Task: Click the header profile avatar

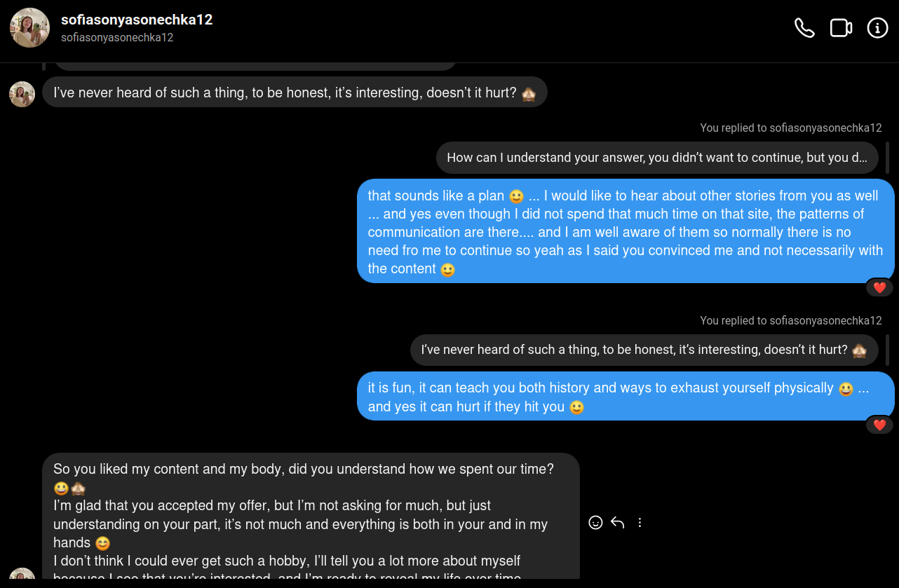Action: (x=29, y=28)
